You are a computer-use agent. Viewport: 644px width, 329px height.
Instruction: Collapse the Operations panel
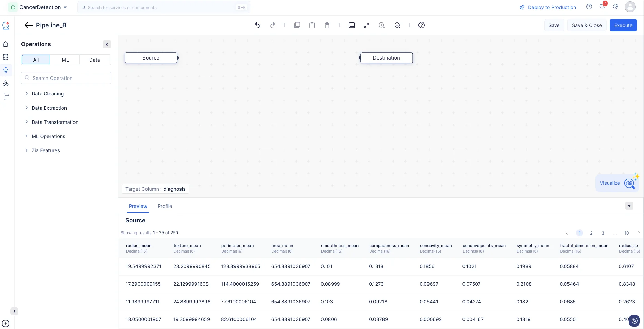click(107, 44)
